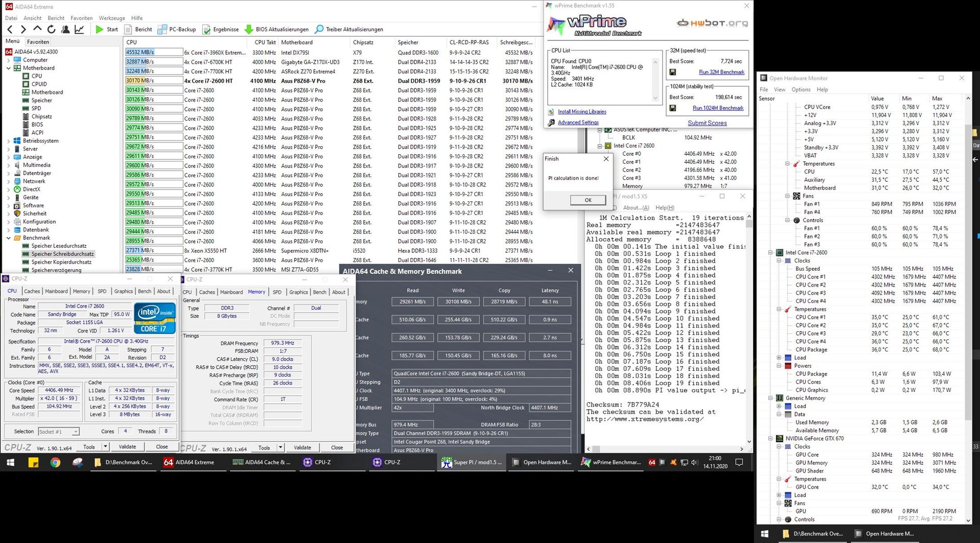Click OK in the Finish dialog

587,200
